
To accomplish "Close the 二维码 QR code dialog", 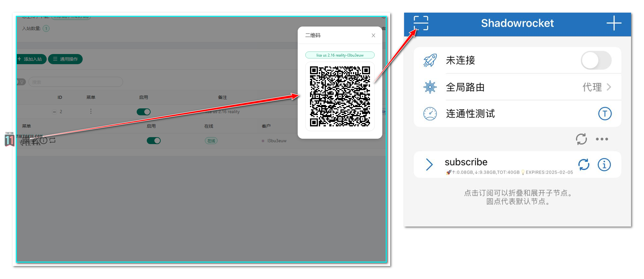I will point(373,35).
